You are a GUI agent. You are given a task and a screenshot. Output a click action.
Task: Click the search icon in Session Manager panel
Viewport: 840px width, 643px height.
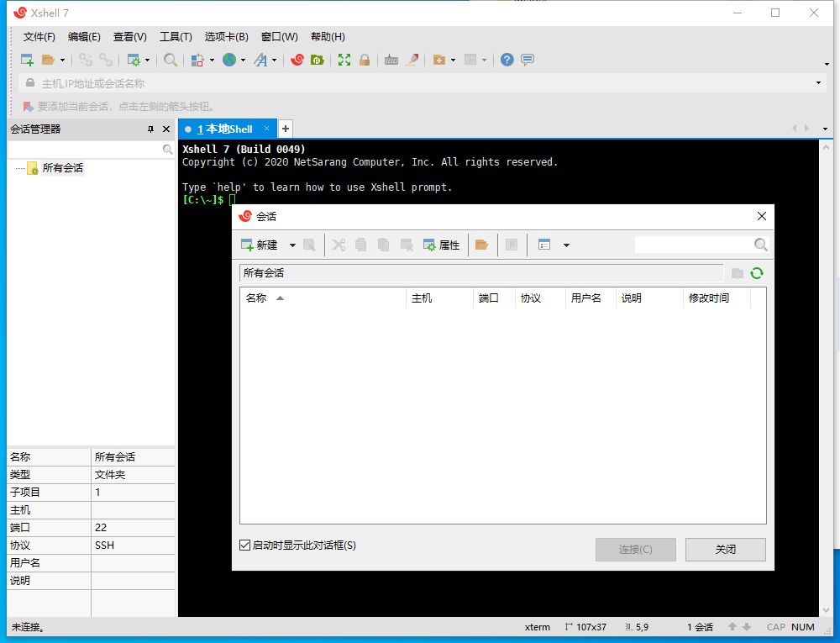click(x=168, y=150)
